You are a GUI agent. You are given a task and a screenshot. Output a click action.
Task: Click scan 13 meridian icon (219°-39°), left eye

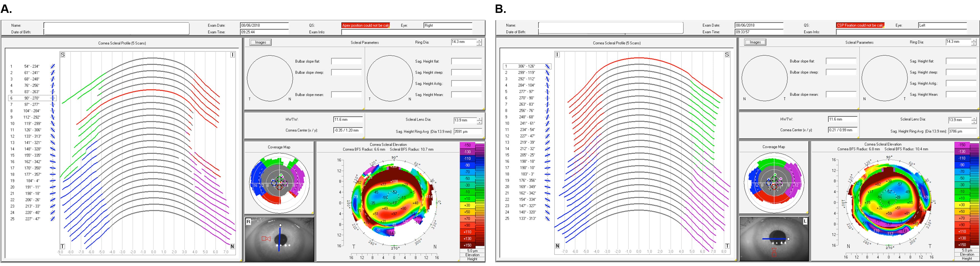tap(547, 142)
